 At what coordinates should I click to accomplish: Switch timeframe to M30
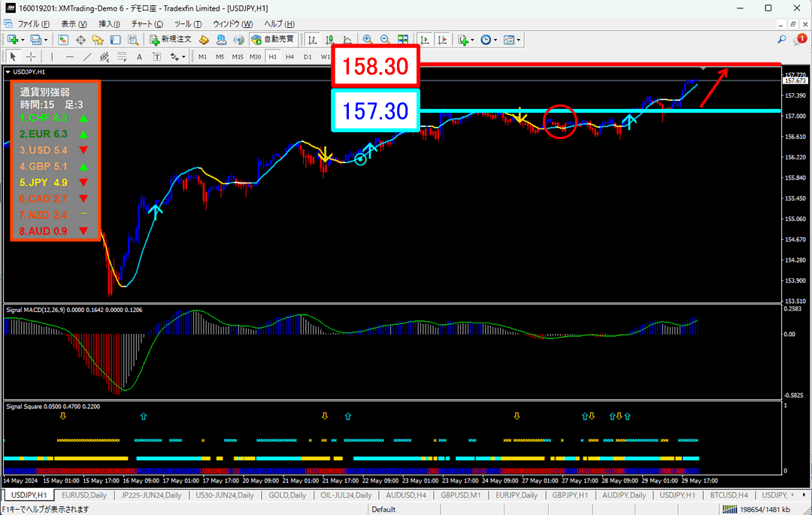pos(256,56)
